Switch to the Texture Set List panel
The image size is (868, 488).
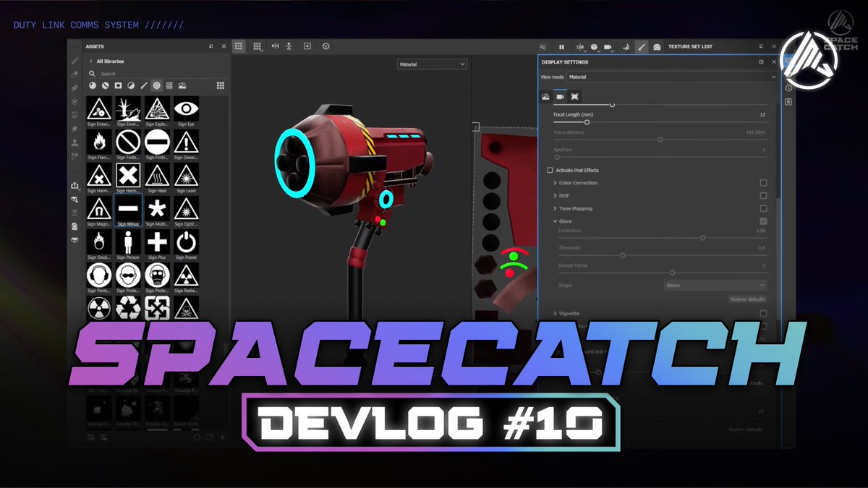point(690,46)
